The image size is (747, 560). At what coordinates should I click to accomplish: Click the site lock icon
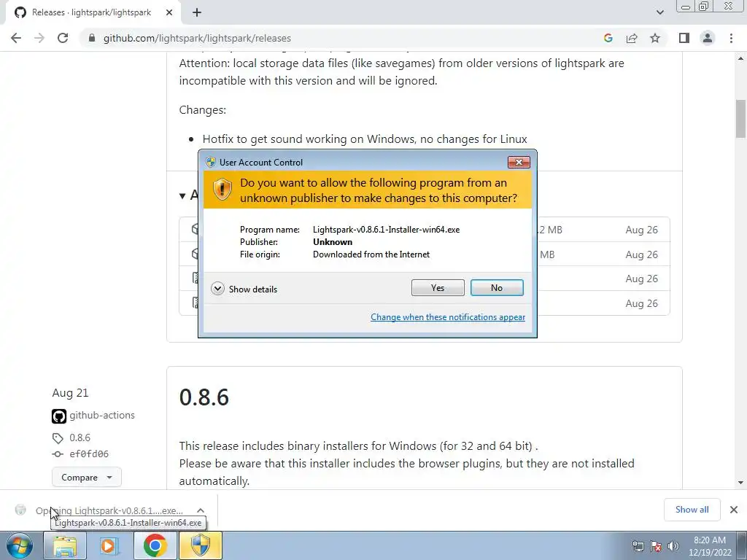(x=92, y=38)
